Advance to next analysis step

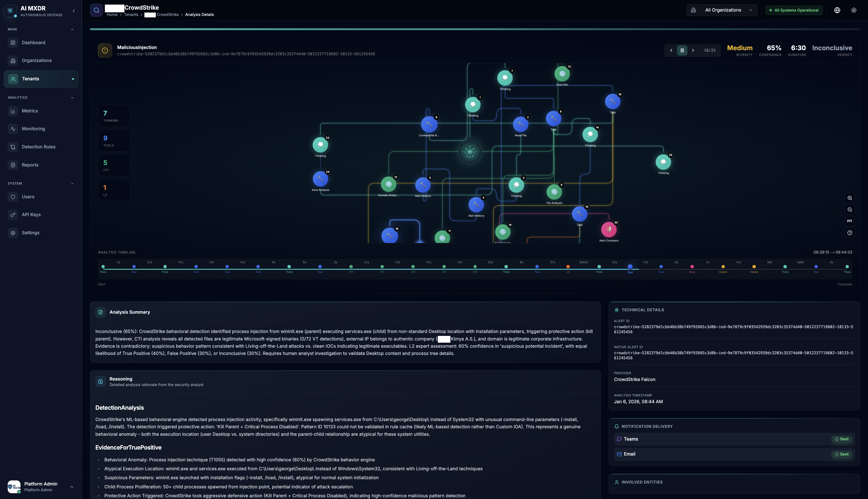[x=693, y=50]
